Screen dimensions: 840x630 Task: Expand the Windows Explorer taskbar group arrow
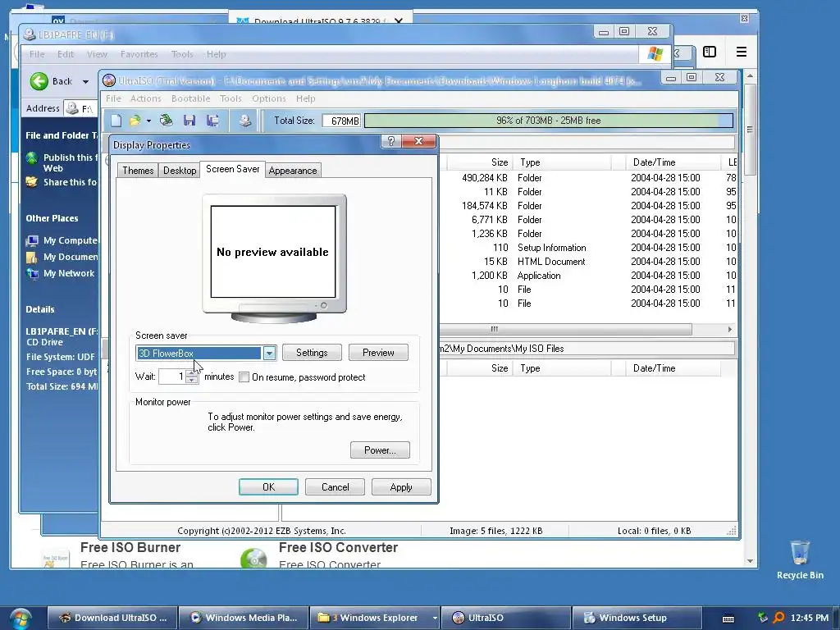435,619
